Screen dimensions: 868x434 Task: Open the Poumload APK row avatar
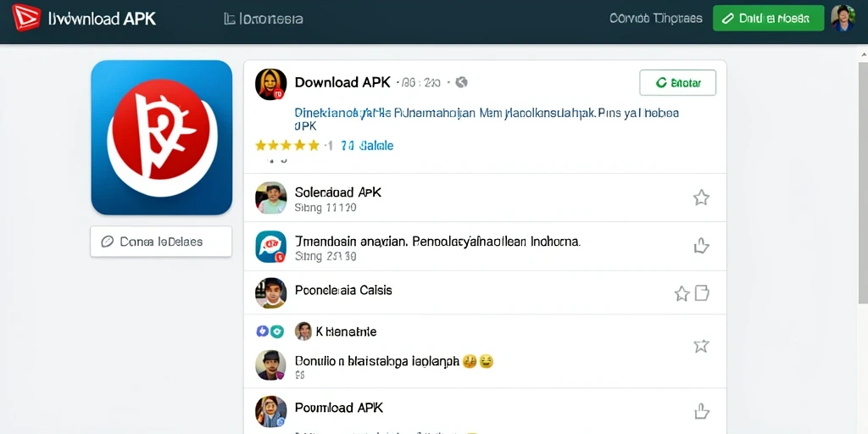(270, 411)
